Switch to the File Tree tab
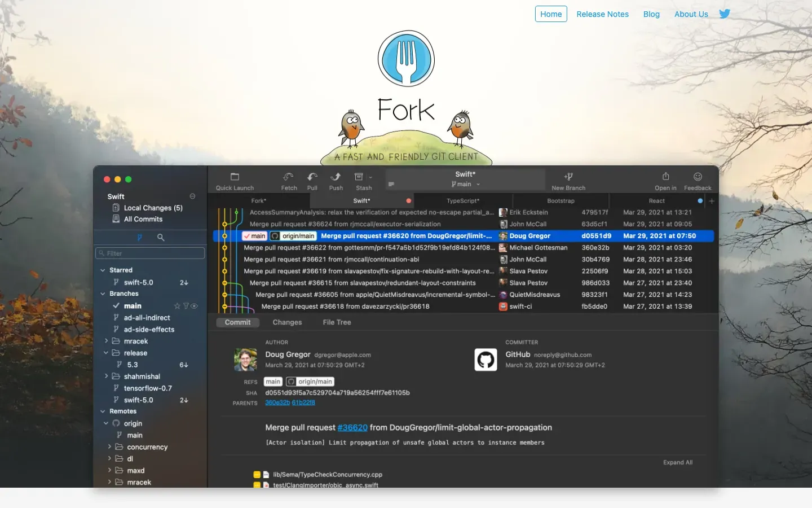Viewport: 812px width, 508px height. (x=337, y=322)
